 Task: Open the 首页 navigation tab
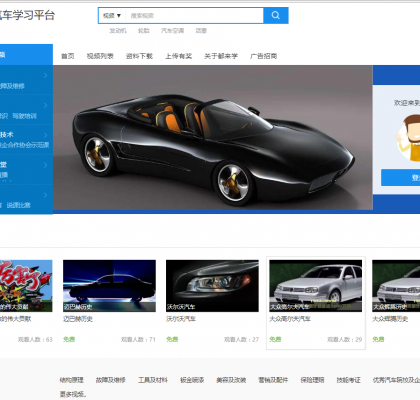tap(68, 56)
